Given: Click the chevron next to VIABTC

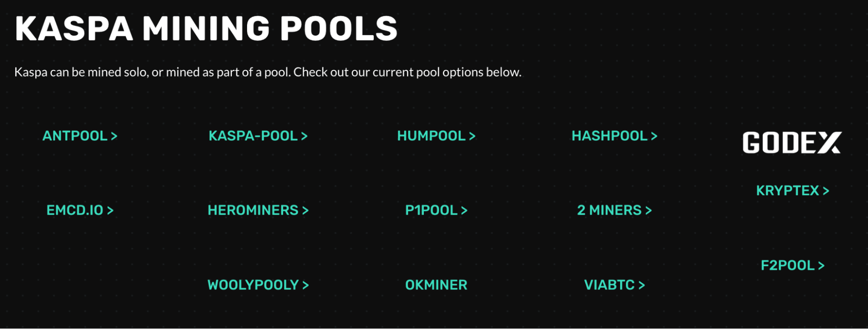Looking at the screenshot, I should (642, 286).
